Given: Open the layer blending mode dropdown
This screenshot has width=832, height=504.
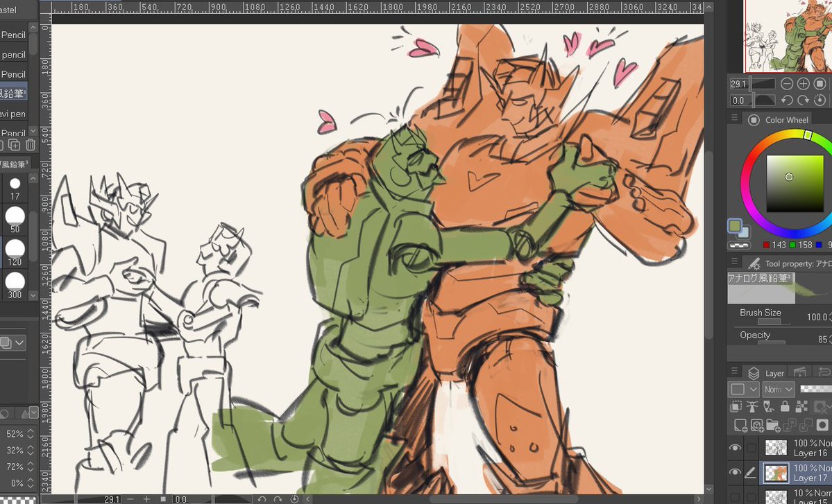Looking at the screenshot, I should [x=779, y=390].
